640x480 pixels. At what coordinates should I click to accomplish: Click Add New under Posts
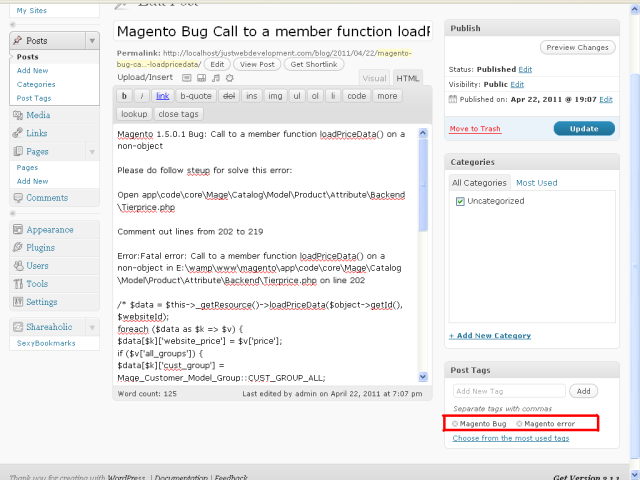pyautogui.click(x=32, y=71)
